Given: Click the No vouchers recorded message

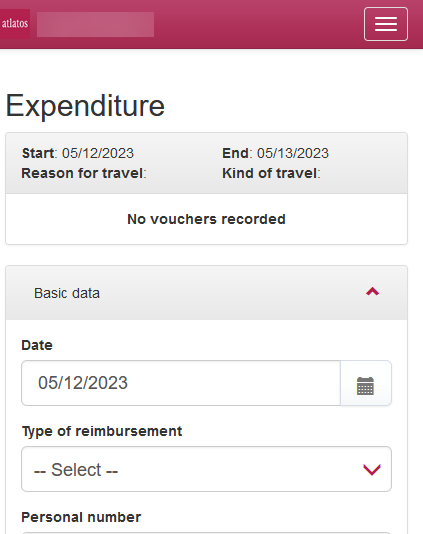Looking at the screenshot, I should point(206,219).
